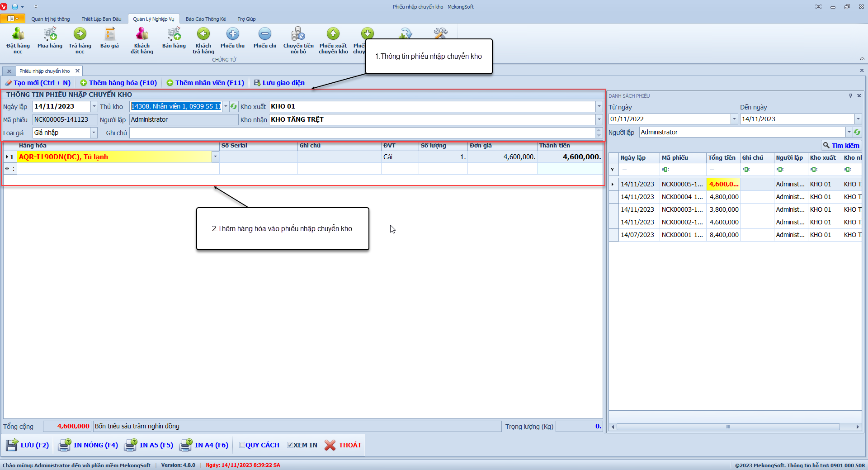Open the Thiết Lập Ban Đầu tab
This screenshot has width=868, height=470.
tap(101, 19)
